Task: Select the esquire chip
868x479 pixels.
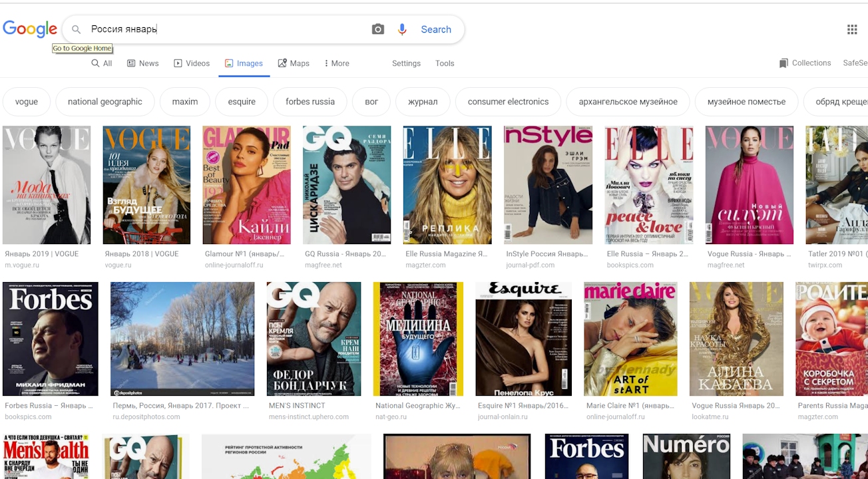Action: [x=242, y=102]
